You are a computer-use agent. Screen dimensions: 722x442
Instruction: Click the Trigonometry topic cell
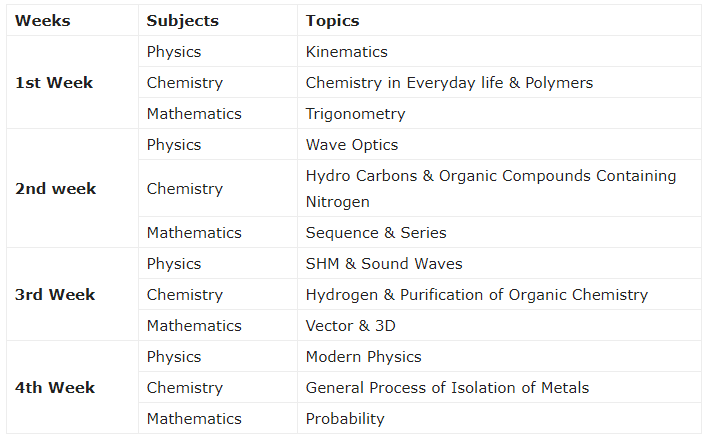(500, 113)
